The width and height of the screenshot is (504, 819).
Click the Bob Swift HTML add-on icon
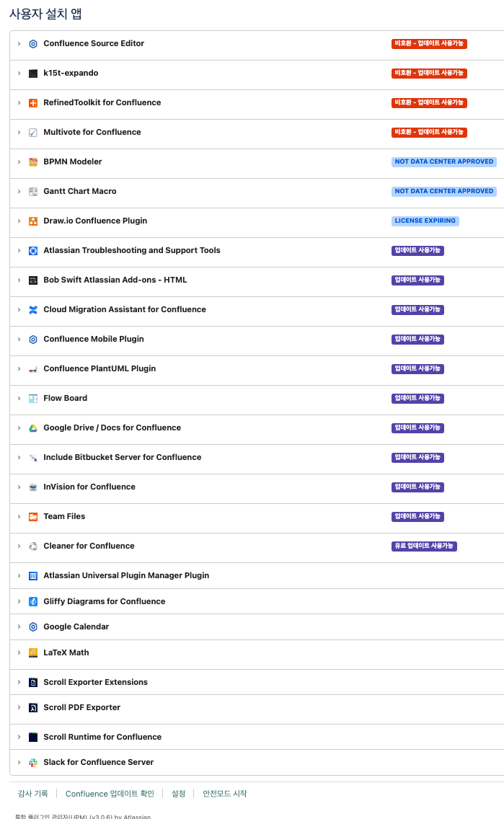[x=33, y=280]
